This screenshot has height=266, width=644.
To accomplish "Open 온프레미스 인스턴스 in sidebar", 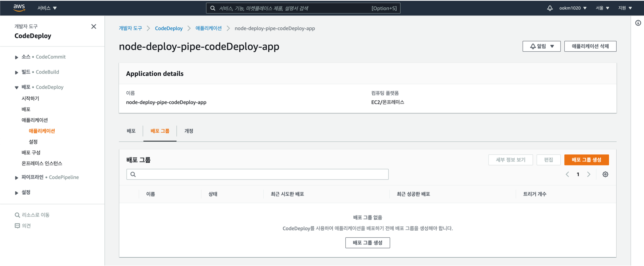I will coord(42,163).
